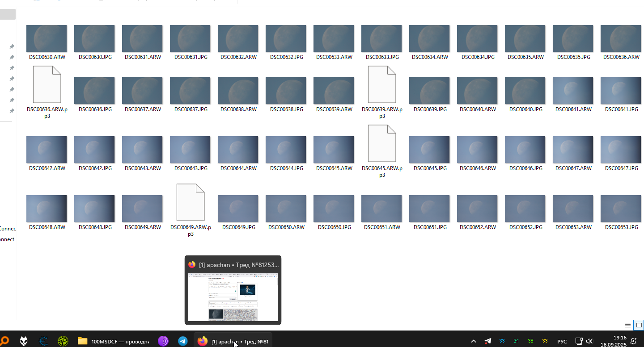Open the network status tray icon
The height and width of the screenshot is (347, 644).
(578, 341)
